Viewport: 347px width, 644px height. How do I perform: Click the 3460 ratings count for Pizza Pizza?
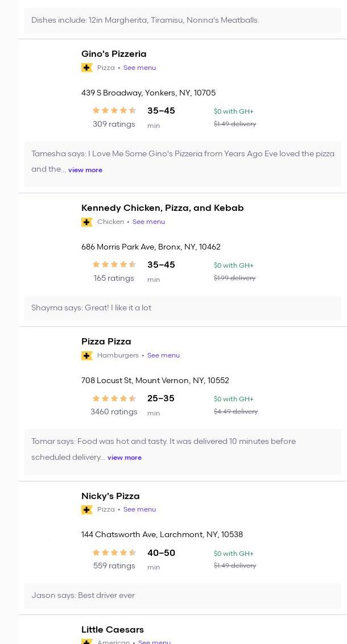(114, 412)
